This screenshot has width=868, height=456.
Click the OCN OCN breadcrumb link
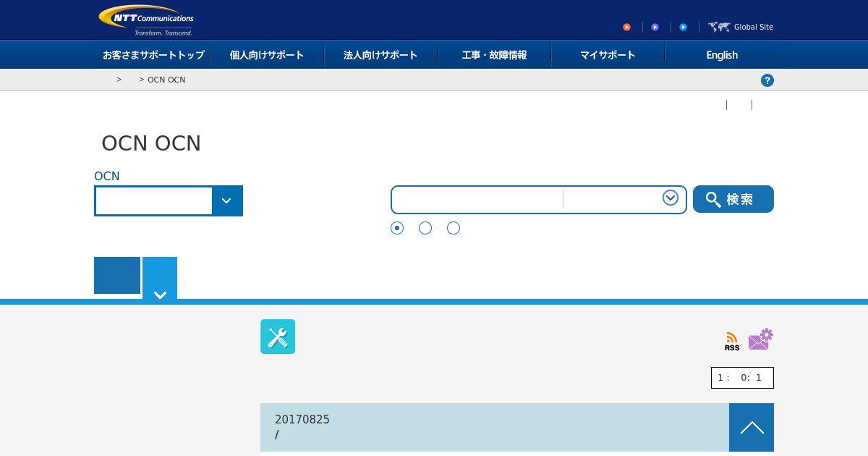[x=166, y=80]
